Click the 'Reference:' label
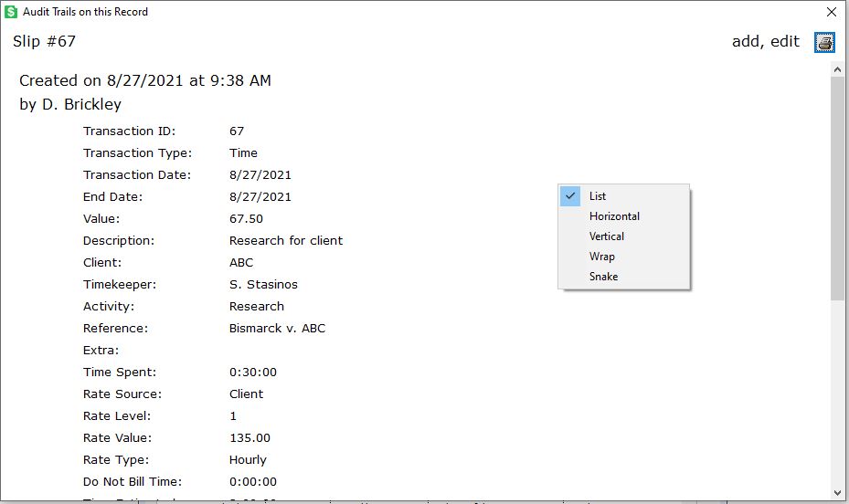The width and height of the screenshot is (849, 504). pyautogui.click(x=115, y=329)
